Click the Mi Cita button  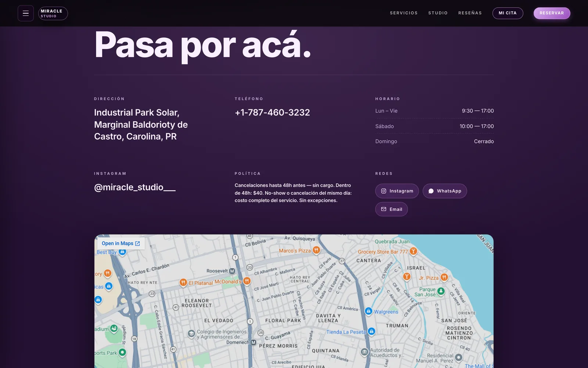(x=508, y=13)
